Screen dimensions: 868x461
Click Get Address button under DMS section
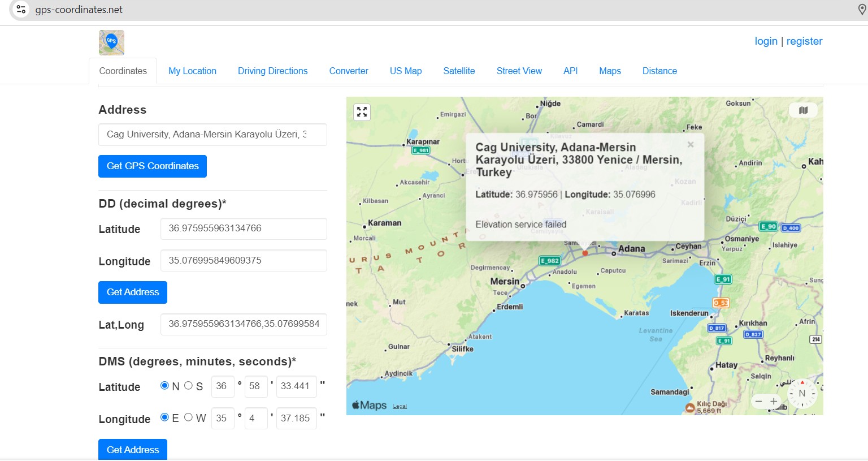(x=133, y=450)
